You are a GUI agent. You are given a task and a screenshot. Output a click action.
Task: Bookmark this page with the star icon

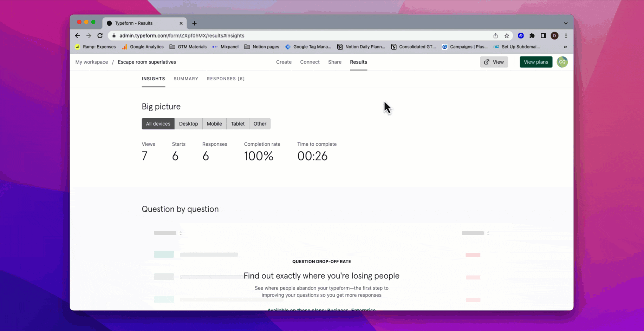coord(507,35)
